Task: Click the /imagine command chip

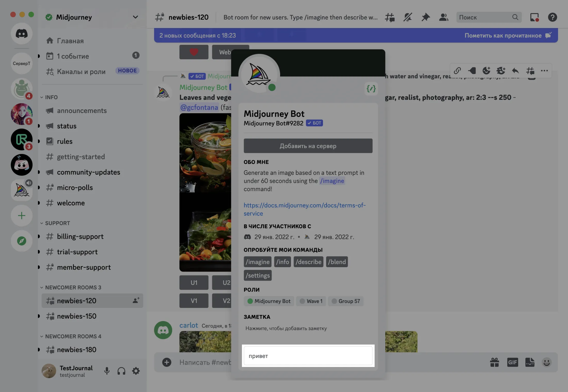Action: pos(257,262)
